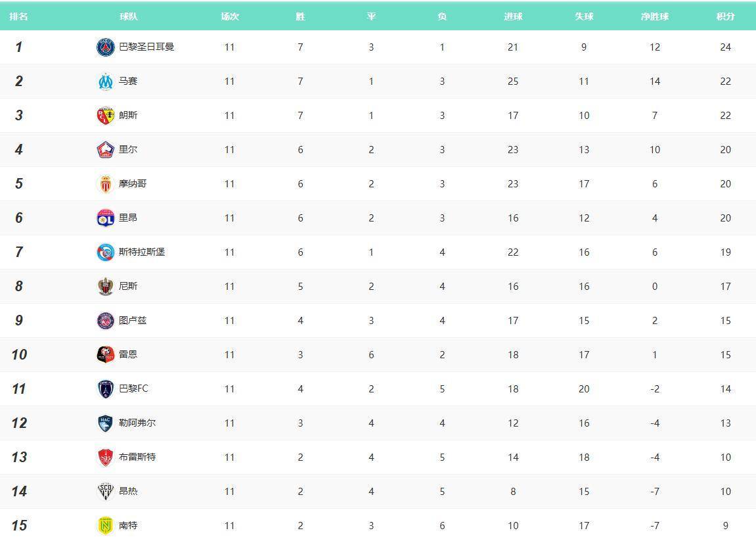
Task: Select the Nice team logo
Action: pyautogui.click(x=105, y=287)
